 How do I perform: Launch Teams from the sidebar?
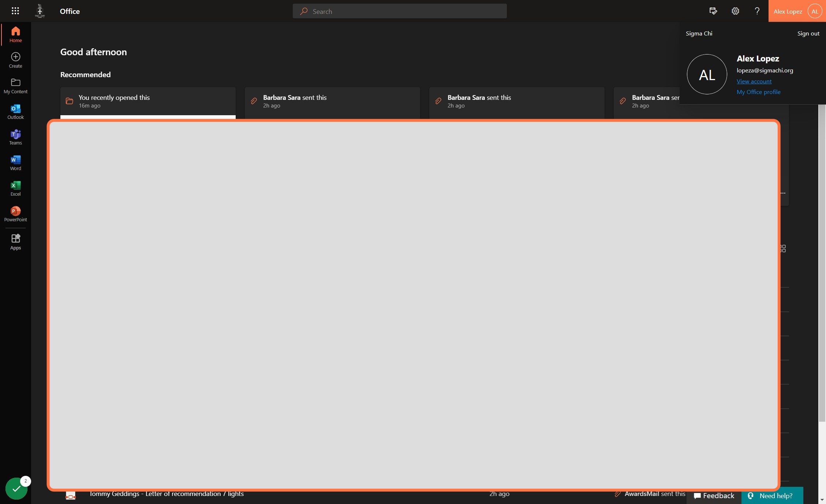coord(15,137)
